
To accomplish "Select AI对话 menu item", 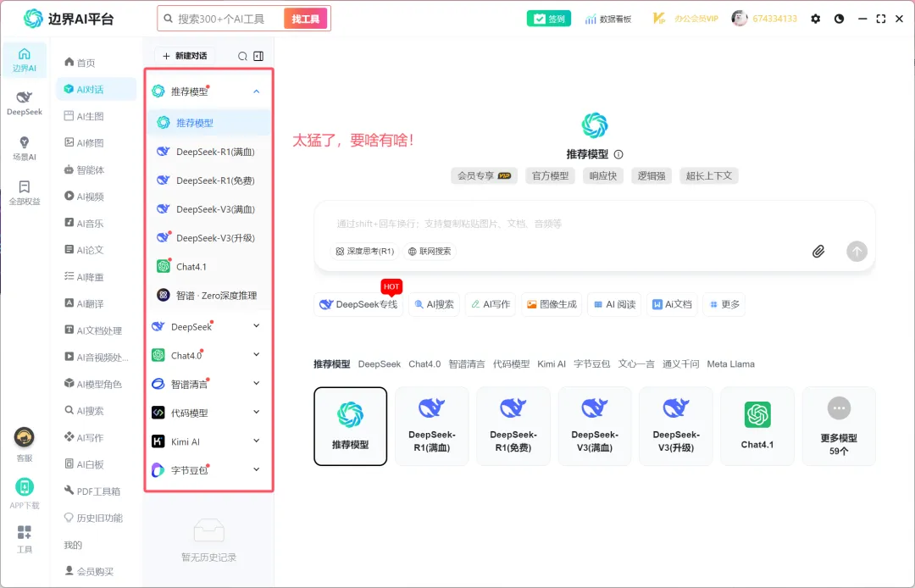I will click(x=97, y=89).
